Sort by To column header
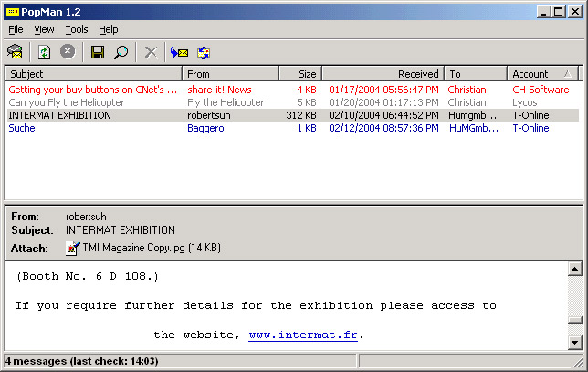This screenshot has width=588, height=372. click(476, 74)
